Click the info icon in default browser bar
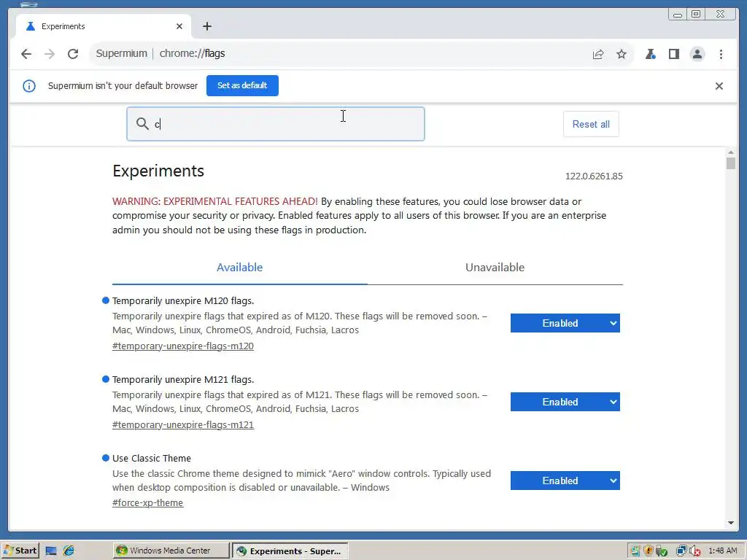 tap(29, 86)
